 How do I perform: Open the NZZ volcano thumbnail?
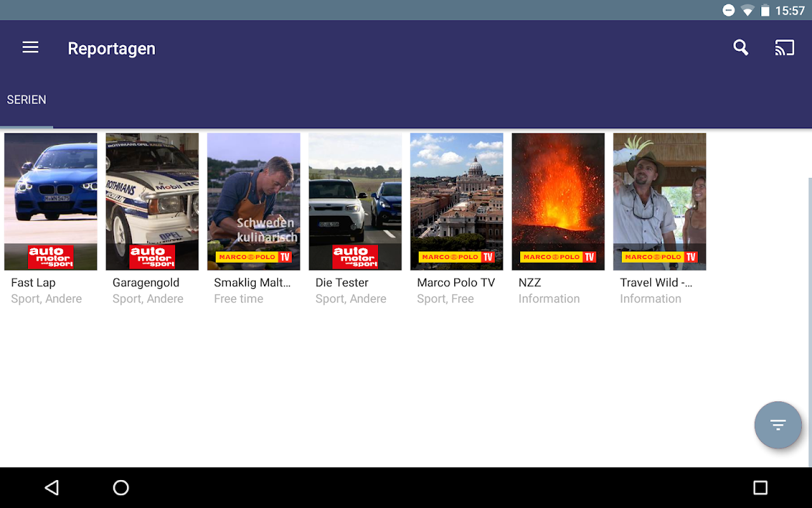click(x=558, y=201)
